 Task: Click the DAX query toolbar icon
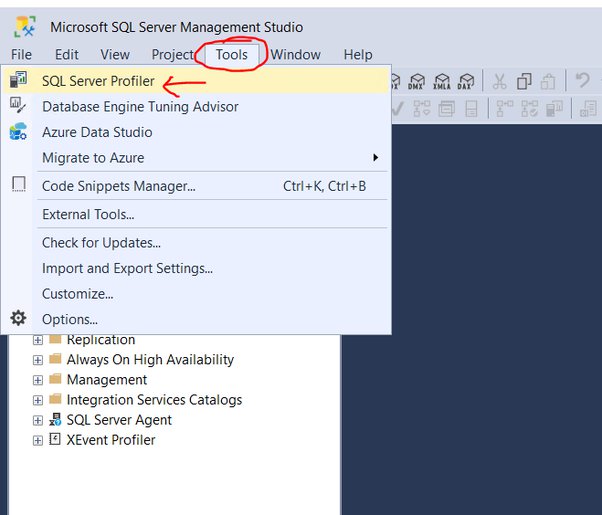(466, 81)
